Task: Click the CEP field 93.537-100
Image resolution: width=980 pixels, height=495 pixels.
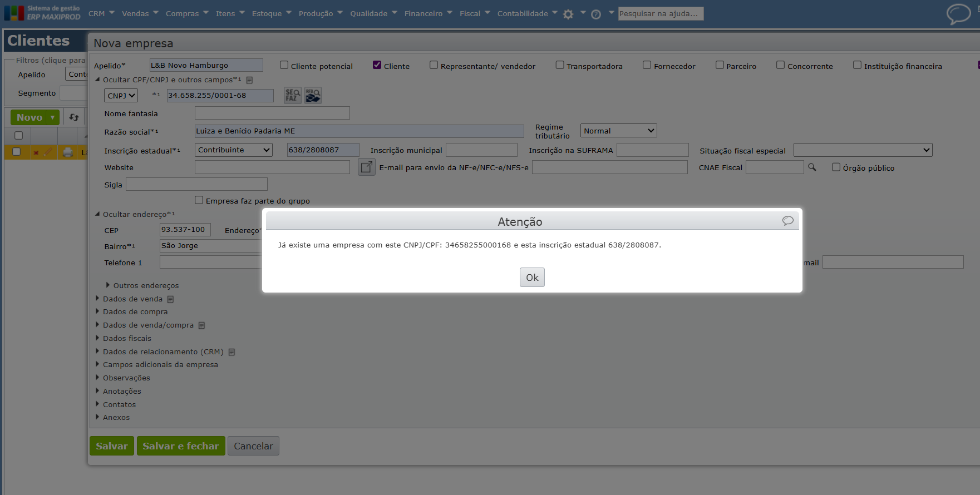Action: (185, 230)
